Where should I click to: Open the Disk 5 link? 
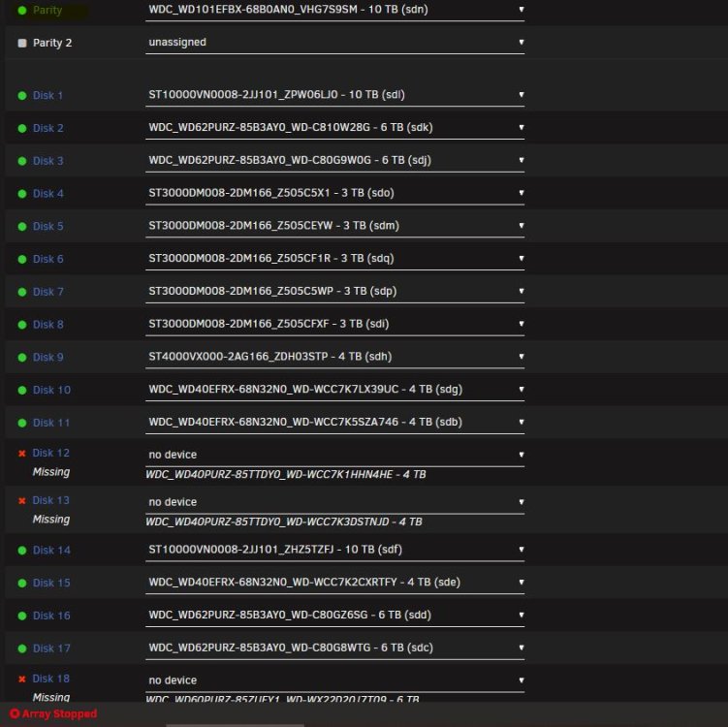[47, 227]
